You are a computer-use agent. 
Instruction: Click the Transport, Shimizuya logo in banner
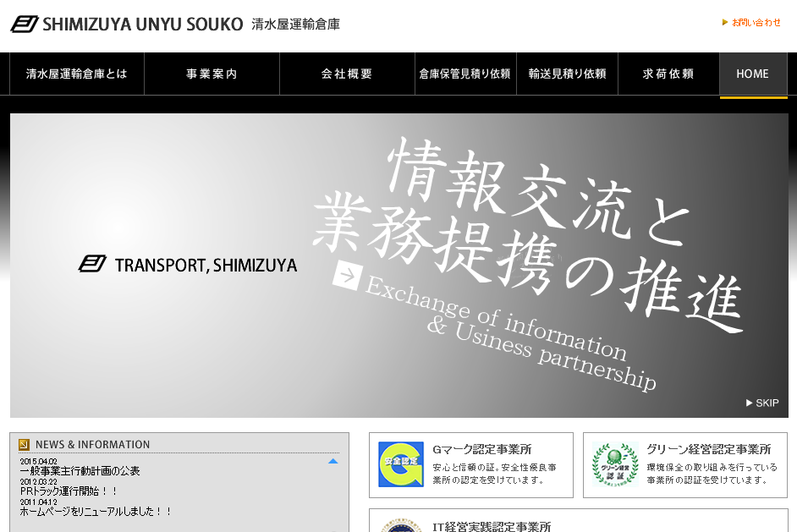pyautogui.click(x=188, y=265)
